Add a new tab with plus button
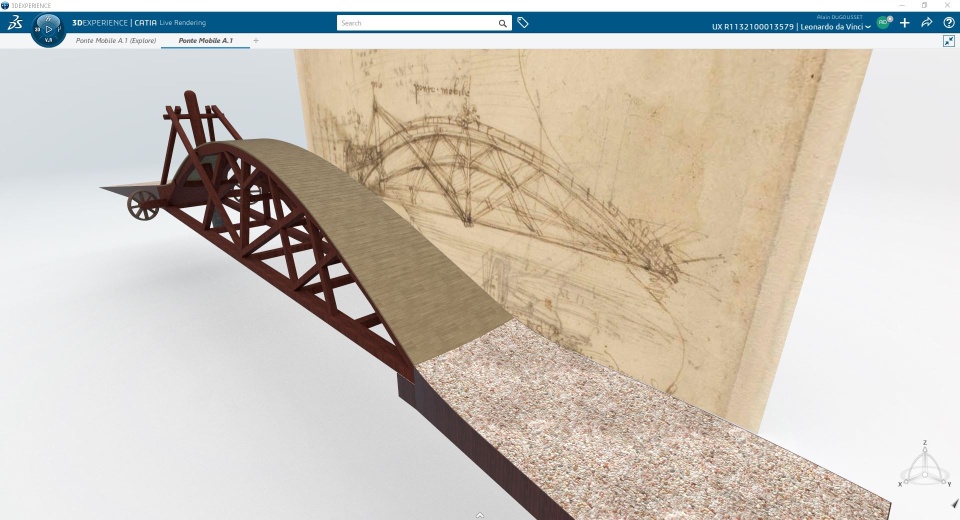 [x=256, y=40]
